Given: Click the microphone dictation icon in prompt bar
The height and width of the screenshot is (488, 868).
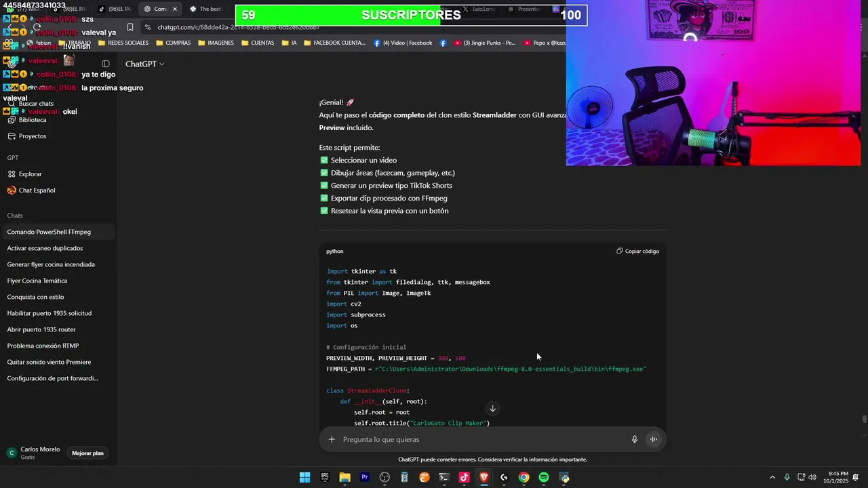Looking at the screenshot, I should 635,439.
